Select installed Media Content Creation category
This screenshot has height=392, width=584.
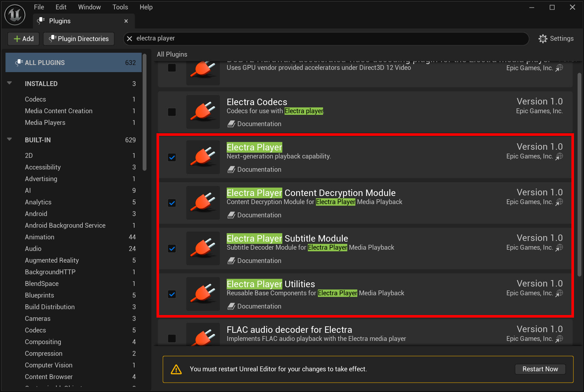pyautogui.click(x=73, y=111)
